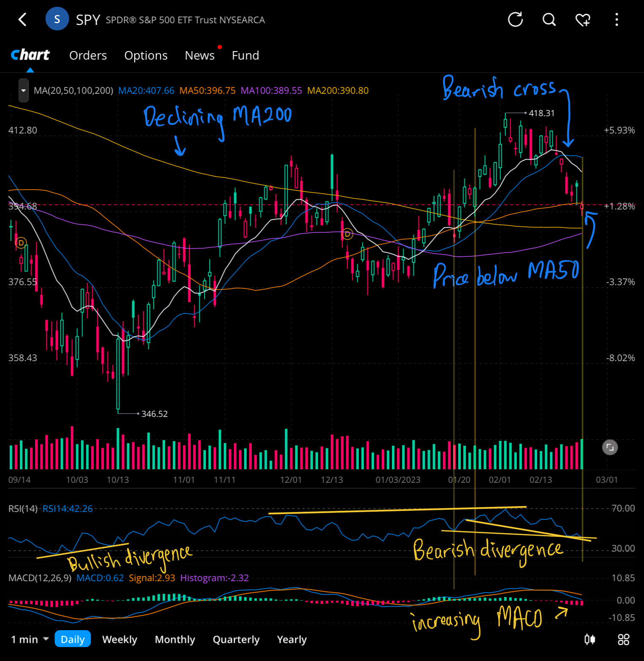Click the fullscreen expand chart button
644x661 pixels.
point(610,447)
